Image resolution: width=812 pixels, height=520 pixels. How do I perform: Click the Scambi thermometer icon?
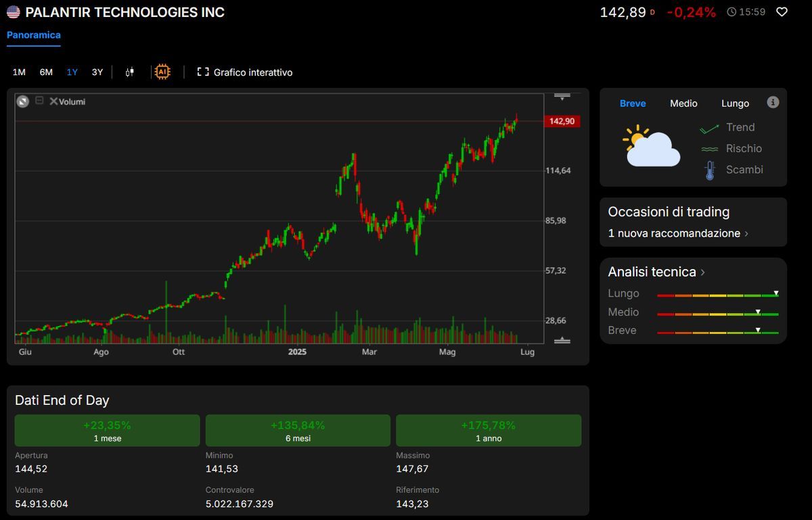709,170
